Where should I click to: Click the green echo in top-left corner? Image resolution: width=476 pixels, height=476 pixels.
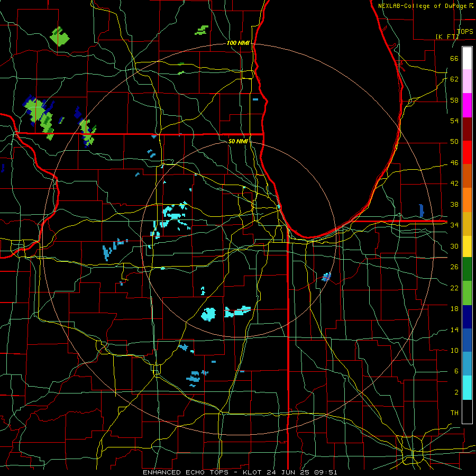click(x=60, y=36)
